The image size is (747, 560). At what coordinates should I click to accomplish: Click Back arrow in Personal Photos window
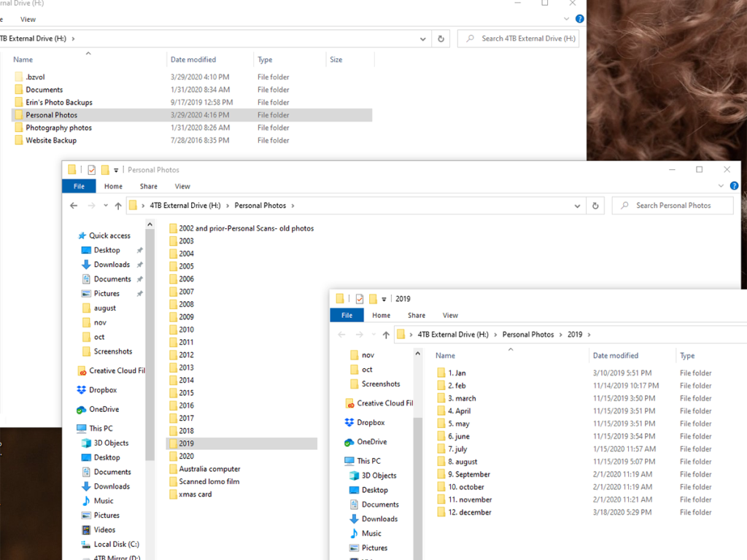pos(74,206)
